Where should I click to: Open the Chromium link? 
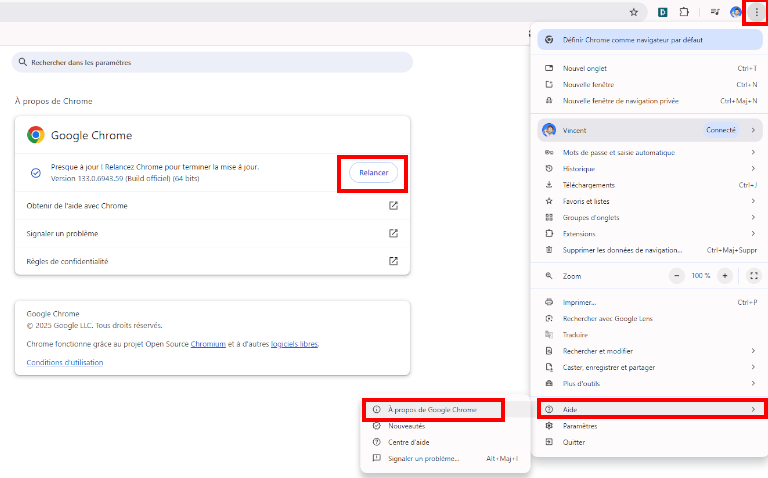pos(205,344)
